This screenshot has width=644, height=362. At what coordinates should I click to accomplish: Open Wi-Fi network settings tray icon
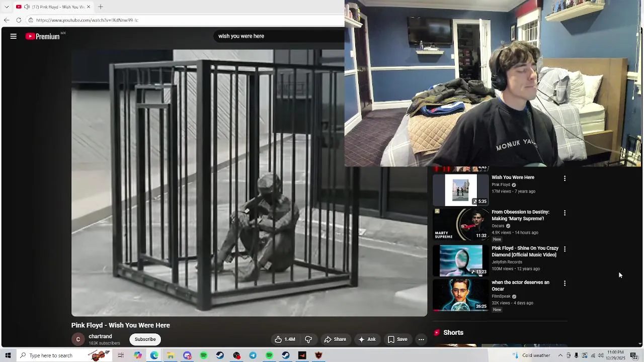593,355
